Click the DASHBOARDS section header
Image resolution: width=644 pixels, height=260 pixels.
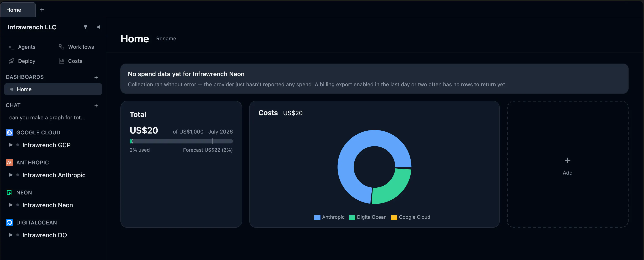(25, 77)
